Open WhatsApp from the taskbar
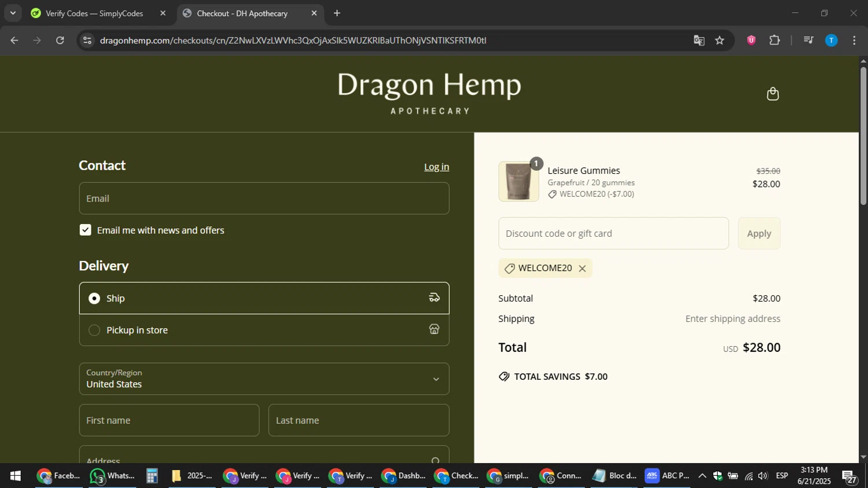The height and width of the screenshot is (488, 868). 112,476
